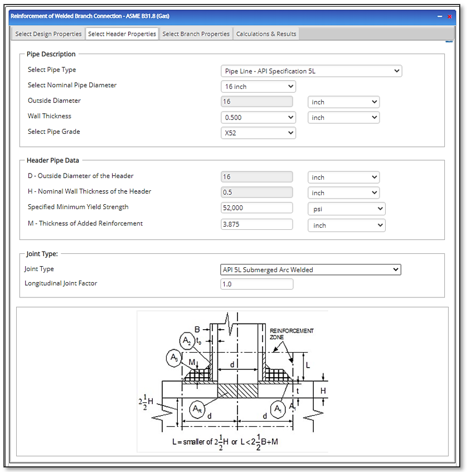Open the Select Branch Properties tab
This screenshot has width=476, height=472.
196,34
